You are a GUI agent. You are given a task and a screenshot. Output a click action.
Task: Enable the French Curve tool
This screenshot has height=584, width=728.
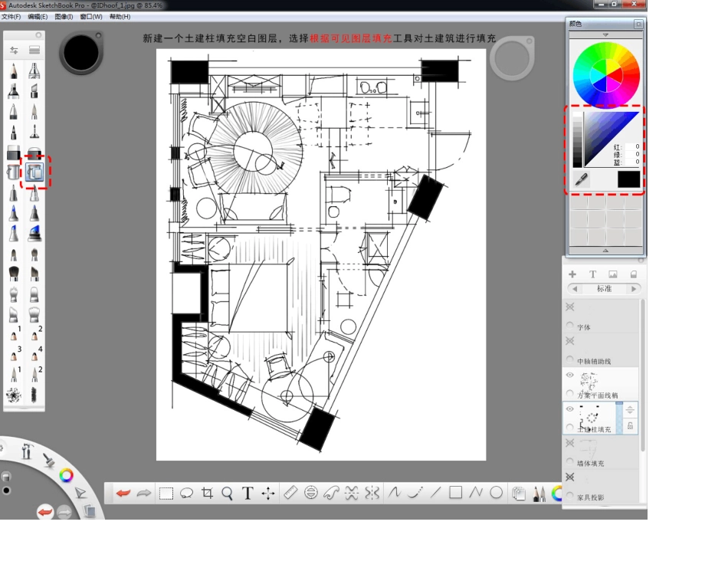[331, 493]
